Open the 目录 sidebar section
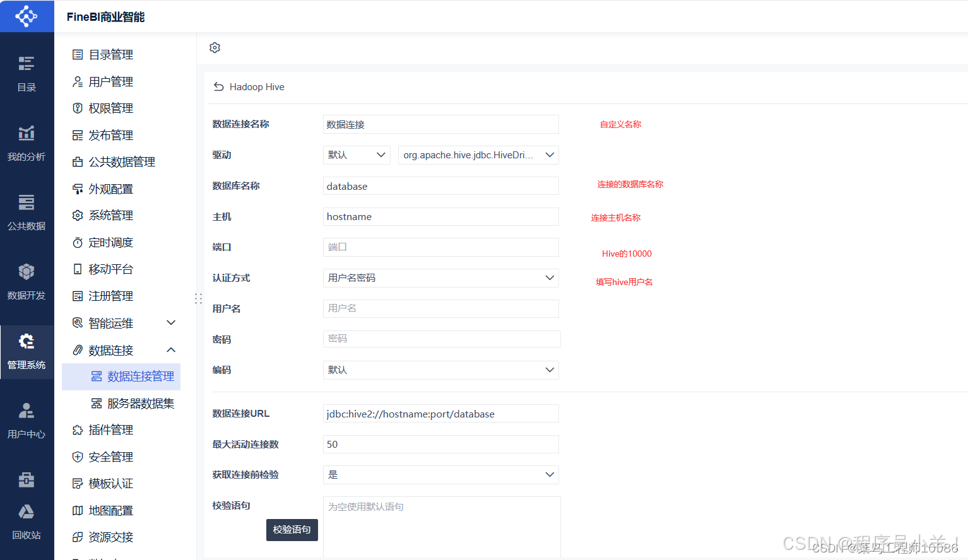 [27, 74]
